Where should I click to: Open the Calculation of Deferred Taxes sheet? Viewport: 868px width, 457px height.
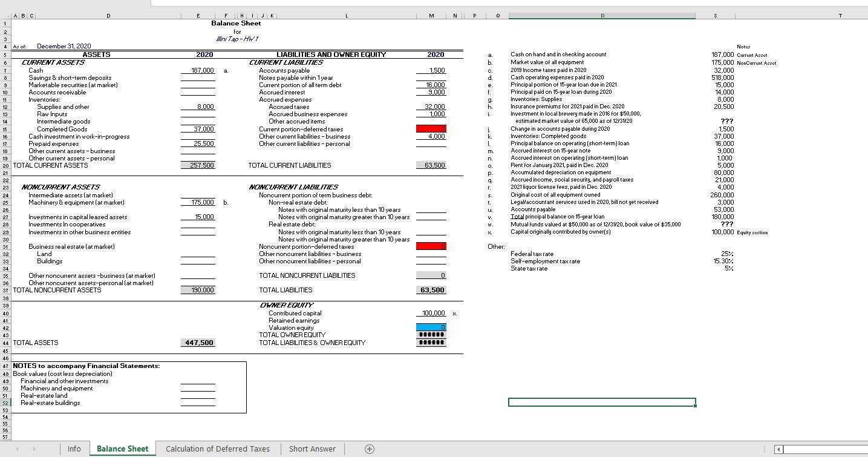218,449
